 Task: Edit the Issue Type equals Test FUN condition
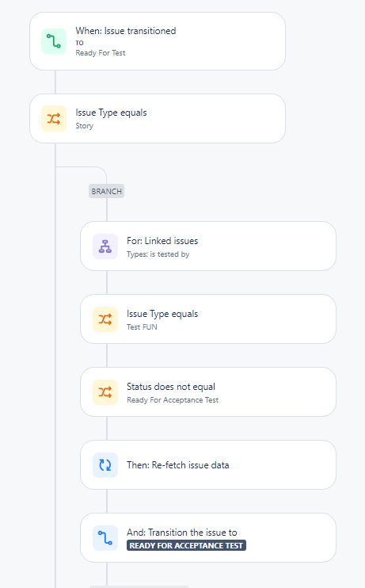pyautogui.click(x=208, y=319)
